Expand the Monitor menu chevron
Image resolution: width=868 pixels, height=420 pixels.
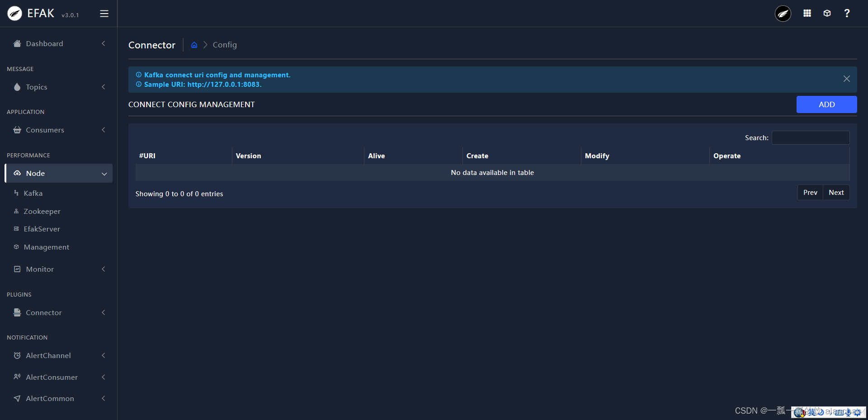coord(104,269)
